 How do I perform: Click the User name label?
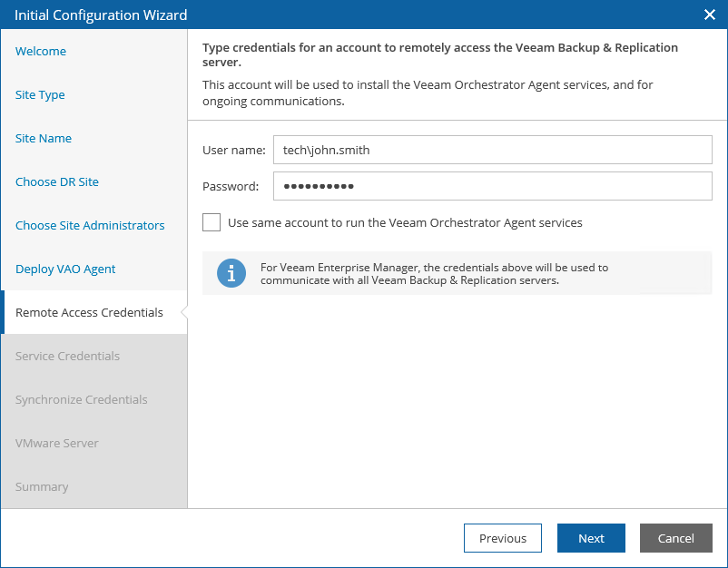coord(234,150)
